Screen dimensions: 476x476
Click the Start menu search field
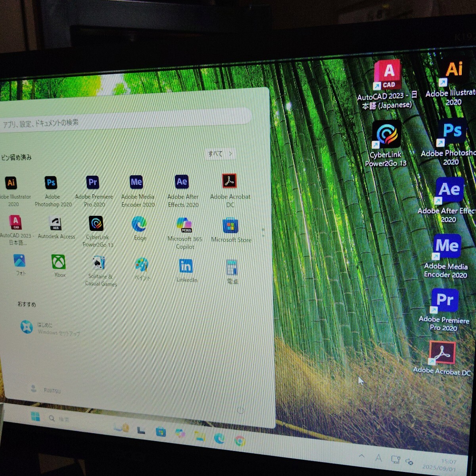pyautogui.click(x=125, y=120)
